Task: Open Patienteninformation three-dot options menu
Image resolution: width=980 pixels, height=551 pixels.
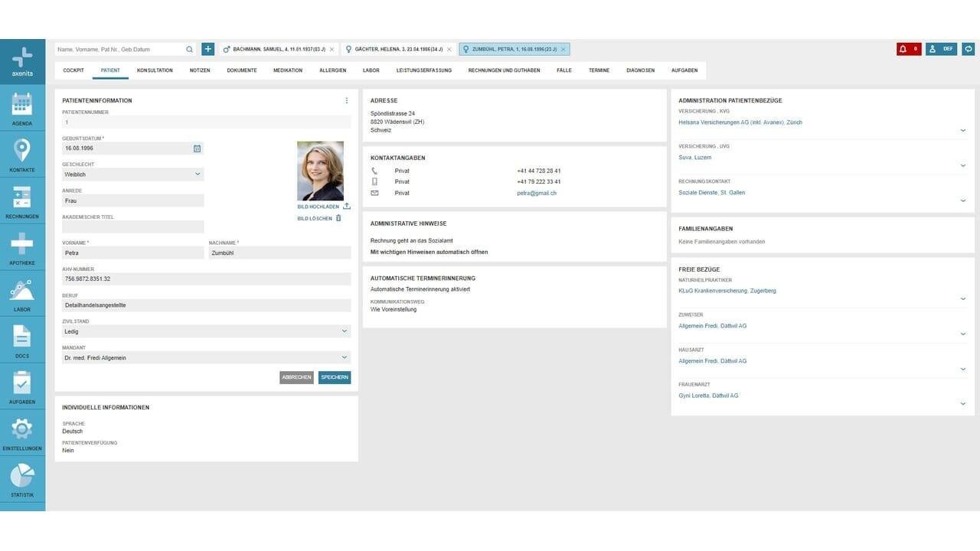Action: (346, 100)
